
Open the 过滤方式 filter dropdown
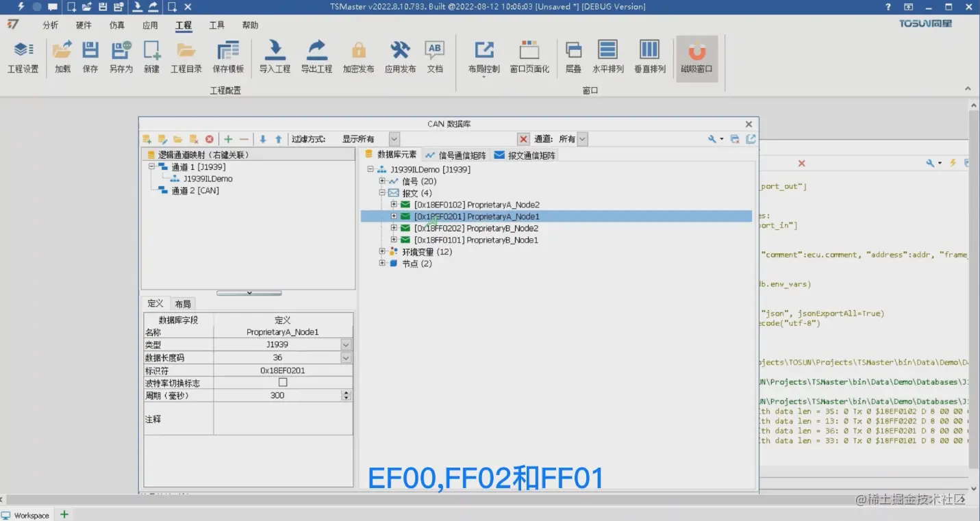coord(394,139)
